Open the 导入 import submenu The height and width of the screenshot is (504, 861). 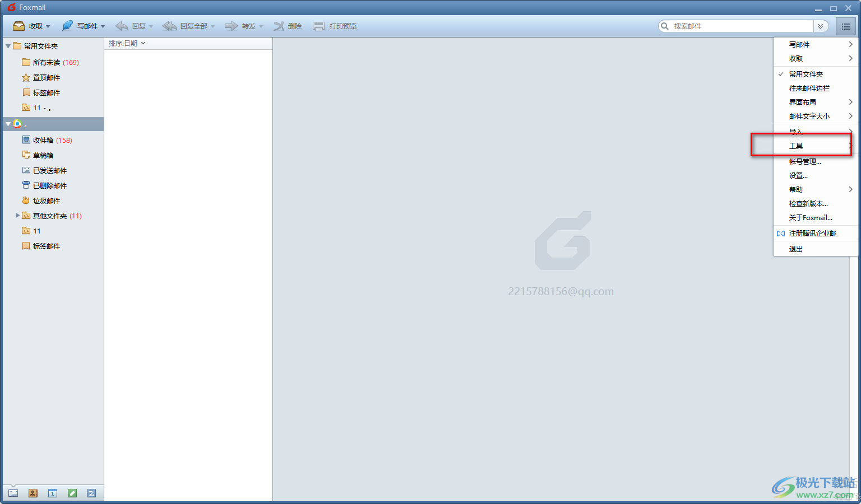816,132
